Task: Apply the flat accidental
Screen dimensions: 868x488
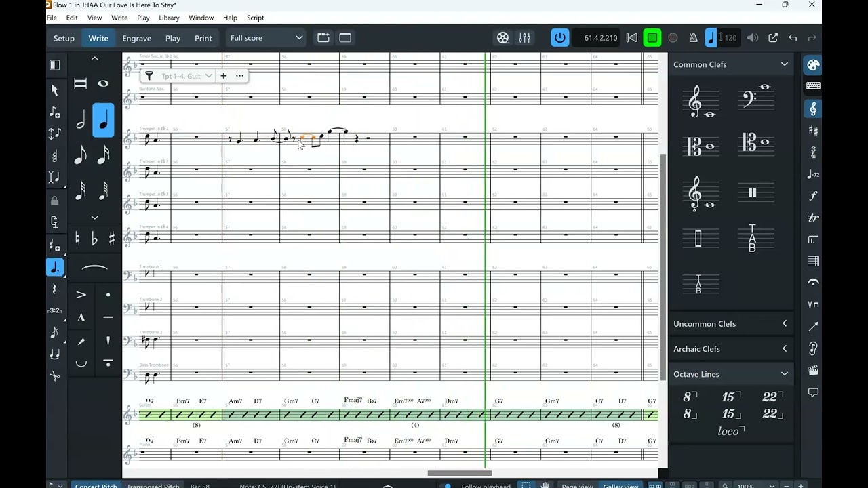Action: (x=94, y=239)
